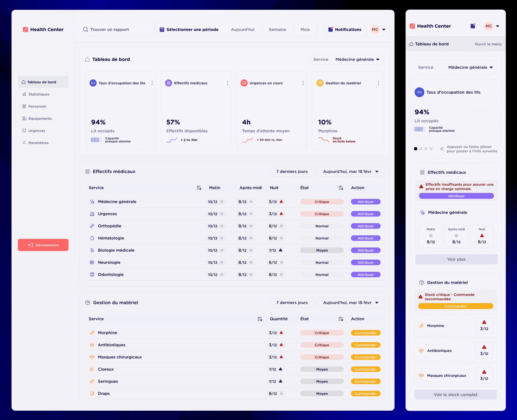Sort État column in Effectifs médicaux table
Viewport: 517px width, 420px height.
pyautogui.click(x=341, y=188)
